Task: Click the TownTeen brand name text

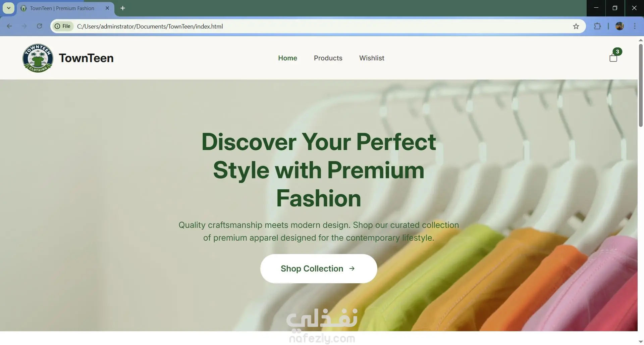Action: coord(86,58)
